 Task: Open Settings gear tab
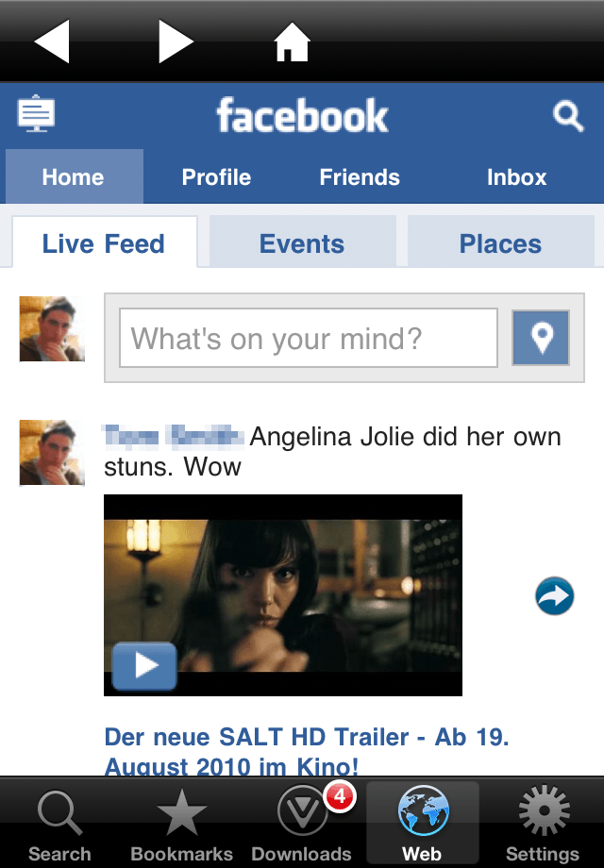coord(543,825)
